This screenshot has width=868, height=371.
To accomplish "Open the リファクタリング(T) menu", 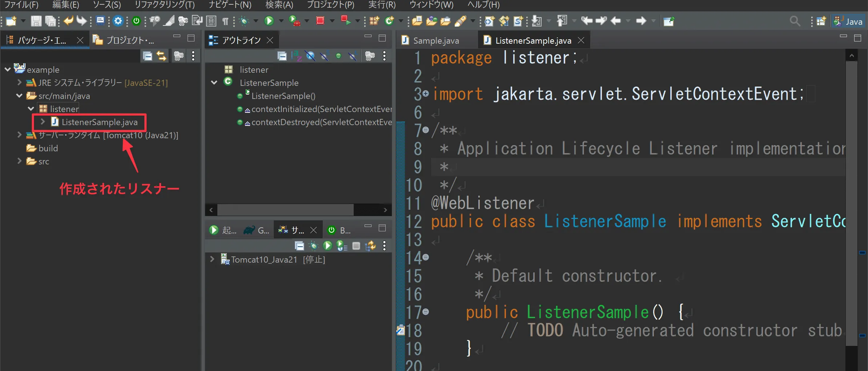I will coord(165,5).
